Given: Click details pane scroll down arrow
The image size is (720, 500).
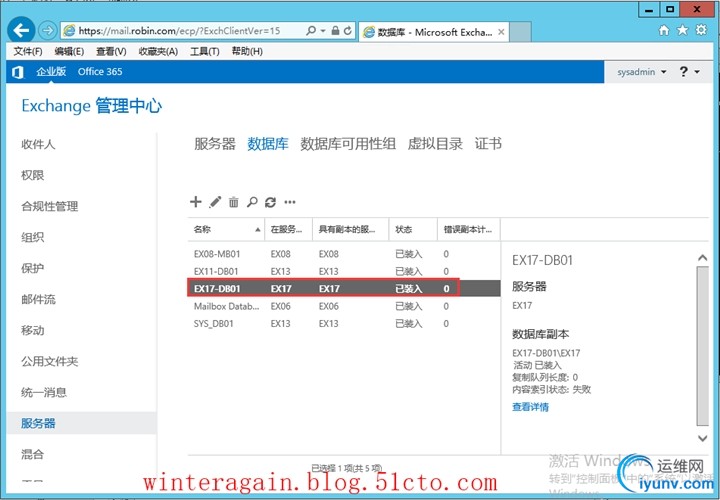Looking at the screenshot, I should click(703, 438).
